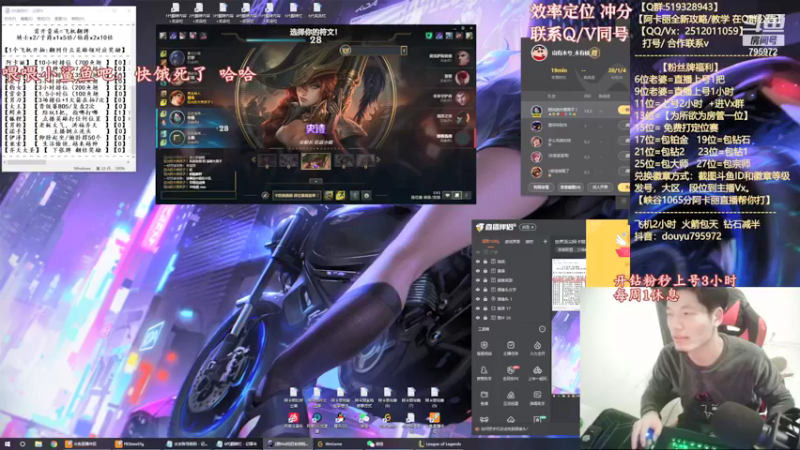Toggle the lock on the 图片 26 layer

tap(486, 317)
